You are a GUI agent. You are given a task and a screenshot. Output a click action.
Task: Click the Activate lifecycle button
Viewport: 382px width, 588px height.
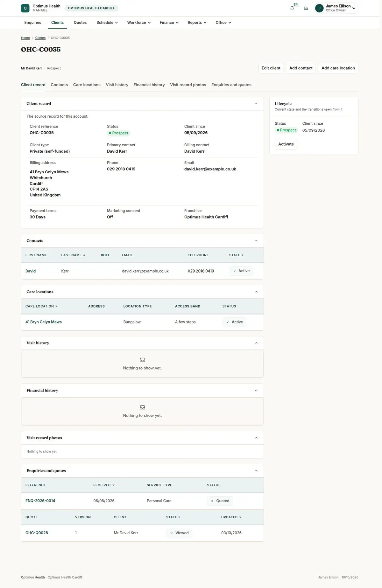pyautogui.click(x=286, y=144)
